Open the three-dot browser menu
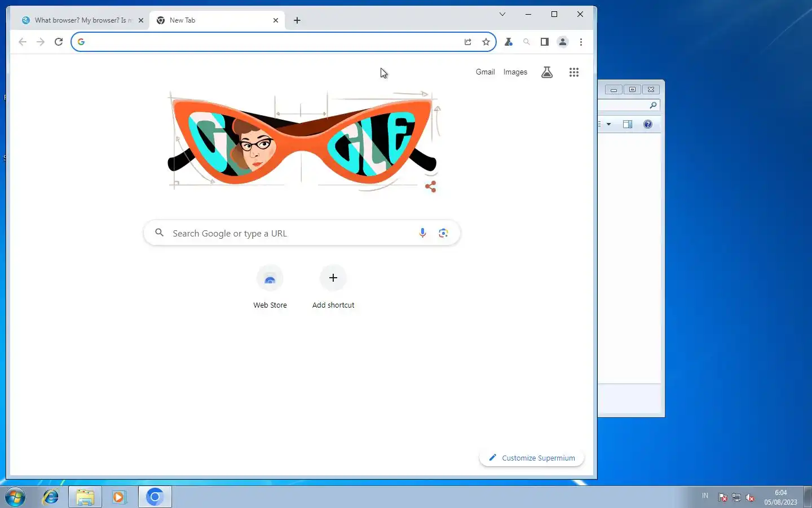Screen dimensions: 812x508 point(581,42)
